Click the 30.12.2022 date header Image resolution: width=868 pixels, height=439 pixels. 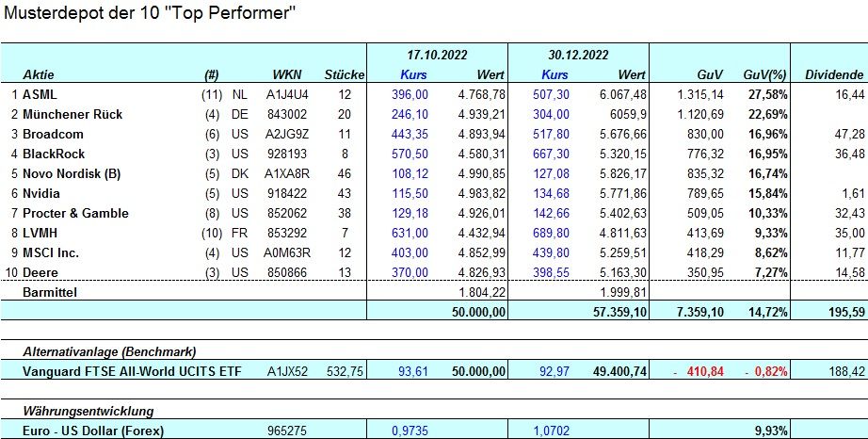pos(578,55)
